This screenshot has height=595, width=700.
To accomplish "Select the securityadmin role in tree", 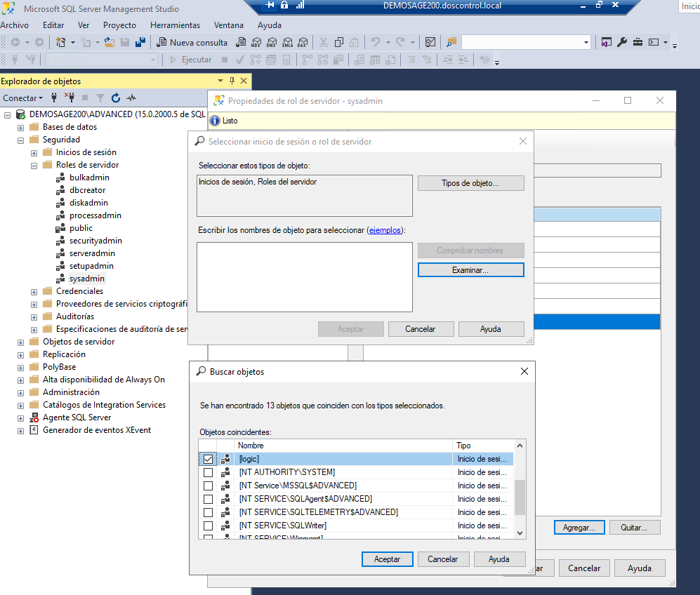I will (x=95, y=241).
